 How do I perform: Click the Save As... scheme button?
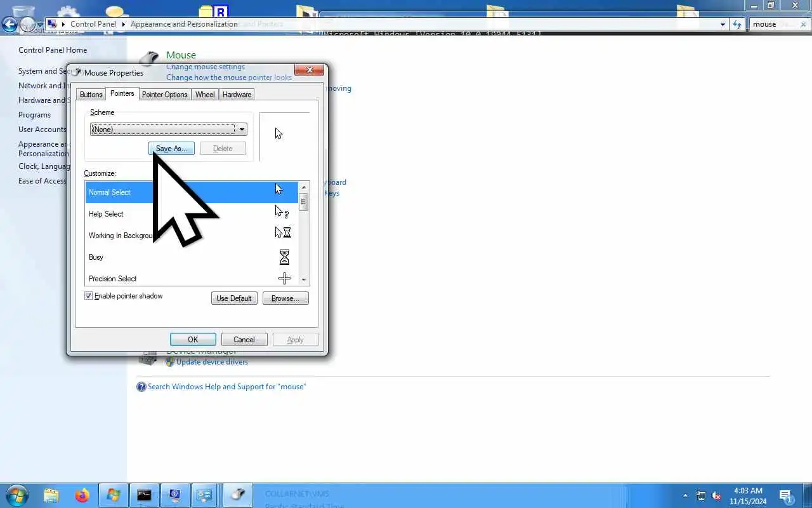pyautogui.click(x=171, y=149)
